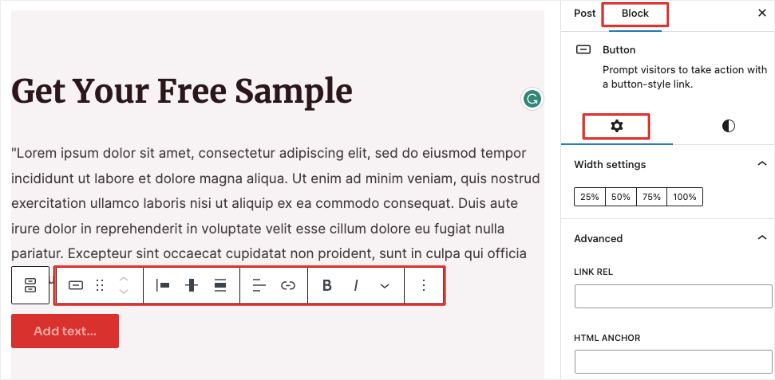775x380 pixels.
Task: Click the Get Your Free Sample heading
Action: (182, 91)
